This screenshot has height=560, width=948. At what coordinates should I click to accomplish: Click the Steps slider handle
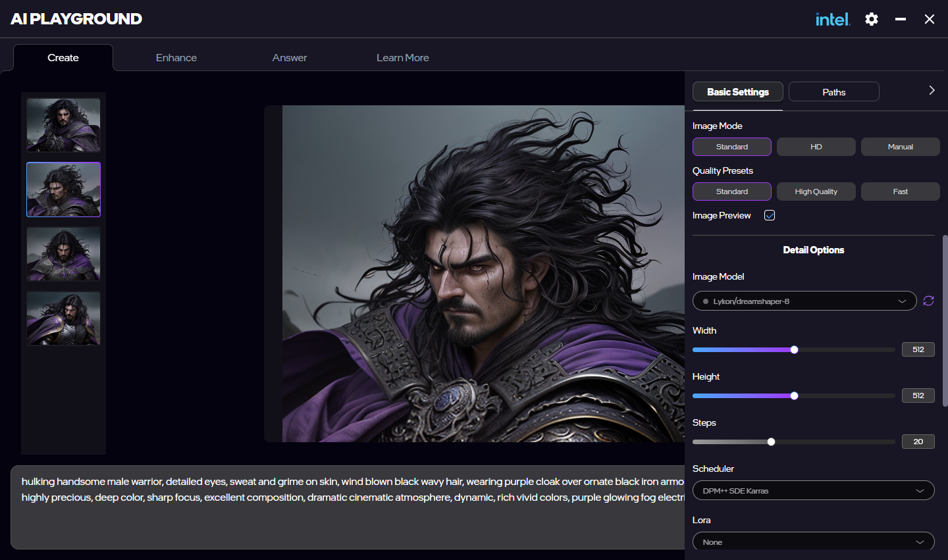(x=771, y=442)
